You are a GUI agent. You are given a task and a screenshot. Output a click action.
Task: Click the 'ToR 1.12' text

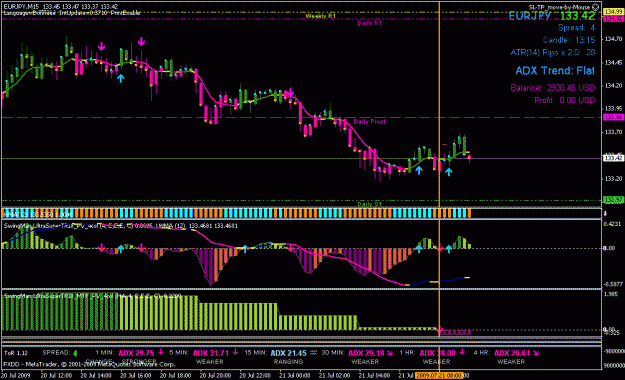[x=16, y=353]
